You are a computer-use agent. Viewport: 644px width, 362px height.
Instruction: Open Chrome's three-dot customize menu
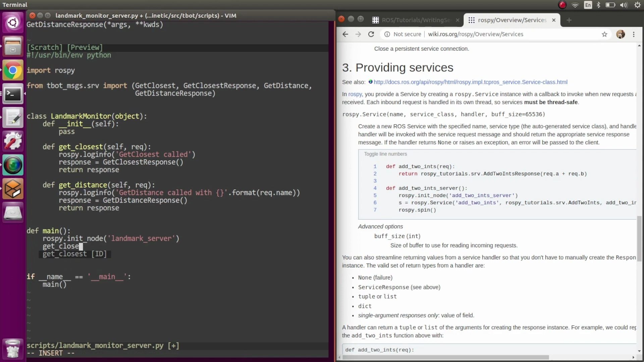coord(634,34)
